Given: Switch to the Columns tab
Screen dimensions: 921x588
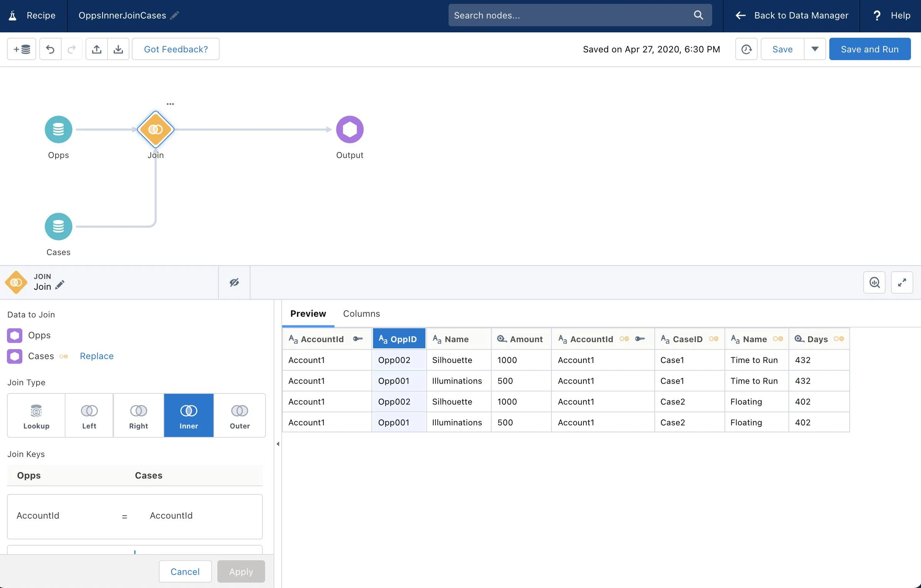Looking at the screenshot, I should tap(361, 313).
